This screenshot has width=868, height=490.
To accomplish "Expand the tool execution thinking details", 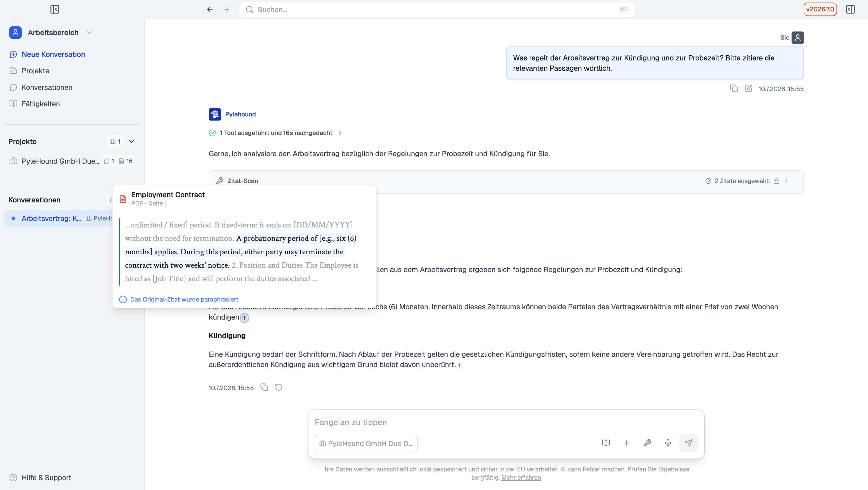I will pyautogui.click(x=340, y=133).
